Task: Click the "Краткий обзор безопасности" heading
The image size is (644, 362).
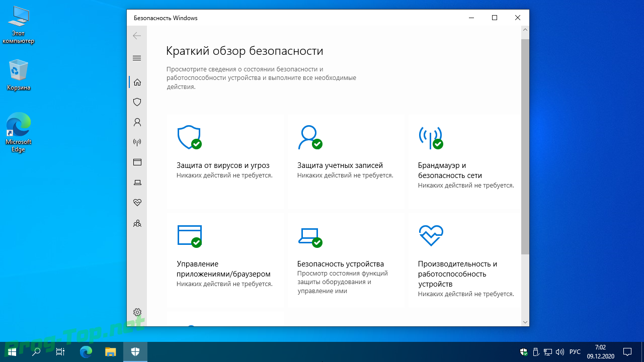Action: click(245, 51)
